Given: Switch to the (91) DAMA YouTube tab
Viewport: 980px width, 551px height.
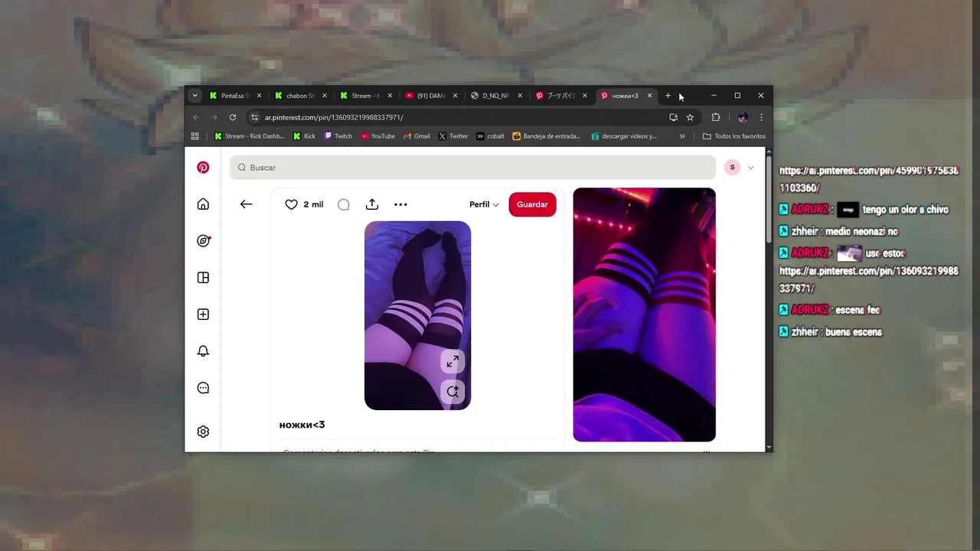Looking at the screenshot, I should click(x=431, y=96).
